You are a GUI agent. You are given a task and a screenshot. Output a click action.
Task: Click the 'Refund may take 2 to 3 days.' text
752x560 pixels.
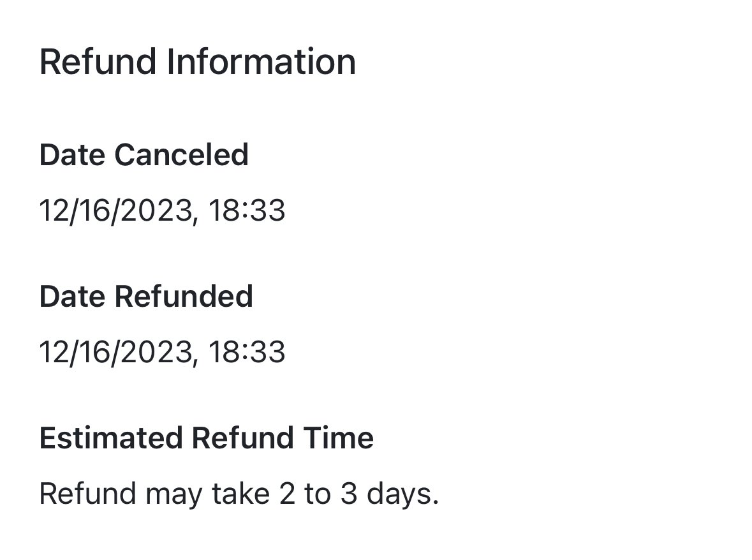239,494
